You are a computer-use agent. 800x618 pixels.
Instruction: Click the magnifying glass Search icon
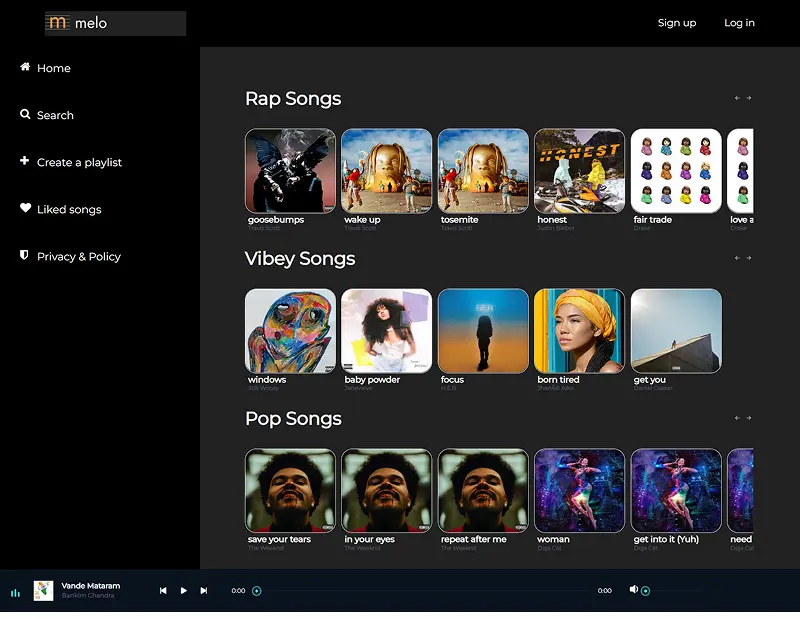[25, 114]
